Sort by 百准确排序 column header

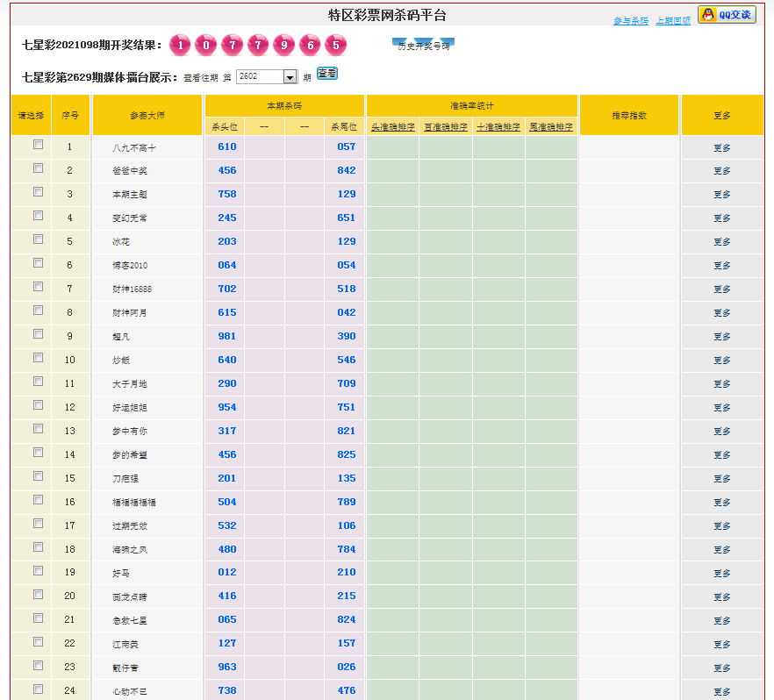pos(445,127)
